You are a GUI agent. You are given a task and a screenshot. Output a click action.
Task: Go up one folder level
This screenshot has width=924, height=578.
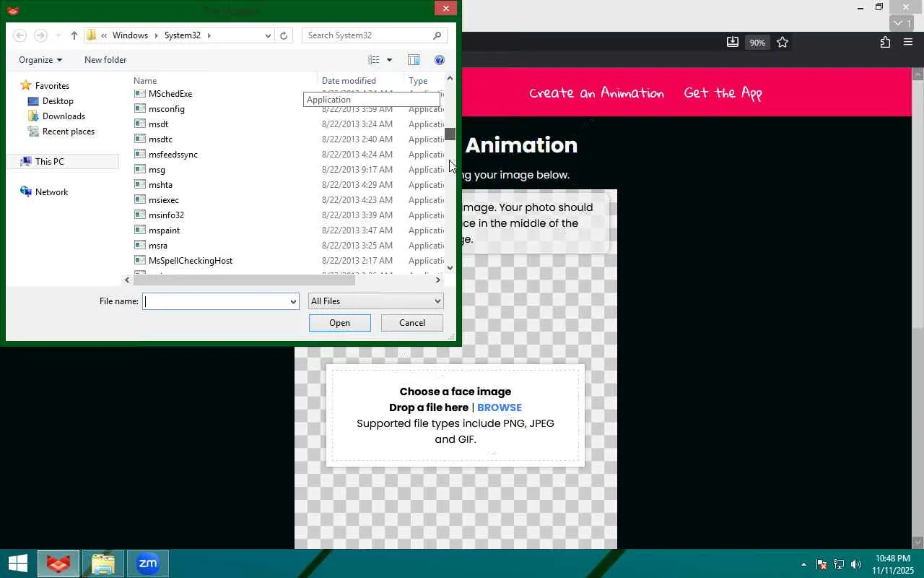[74, 35]
